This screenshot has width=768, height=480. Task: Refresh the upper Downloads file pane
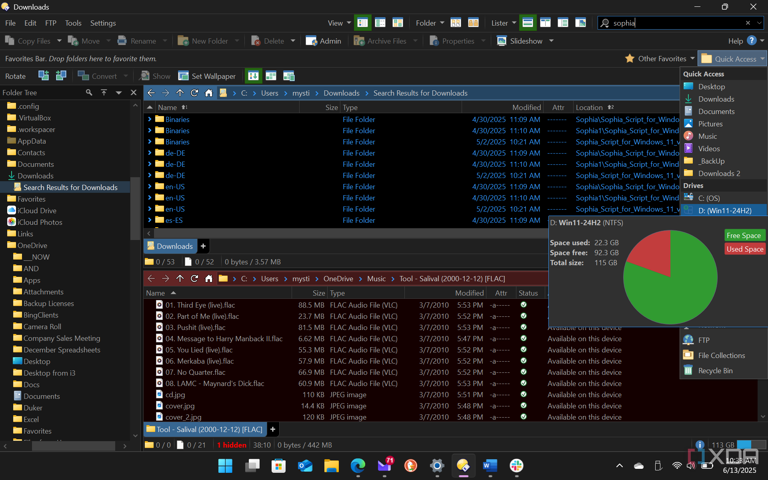pyautogui.click(x=194, y=93)
